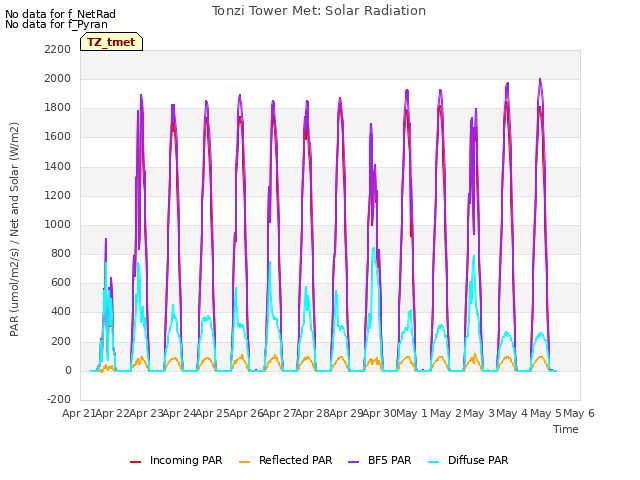Select the BF5 PAR legend label

[390, 460]
